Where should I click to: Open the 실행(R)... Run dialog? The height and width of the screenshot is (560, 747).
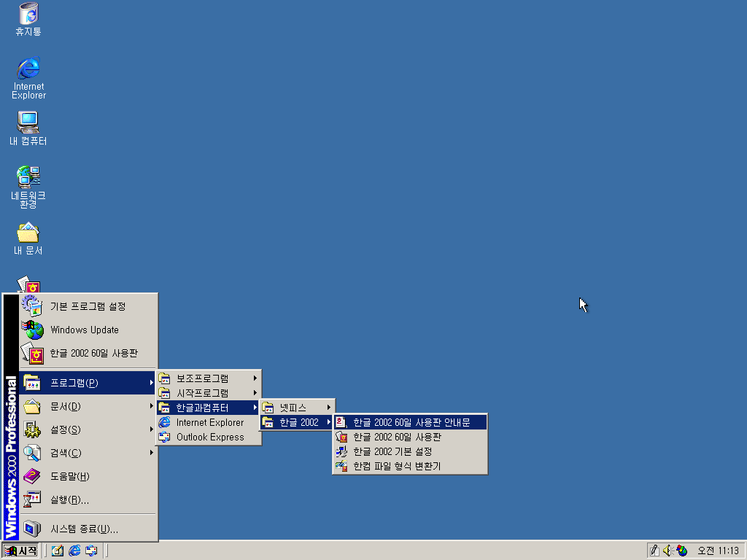tap(88, 499)
